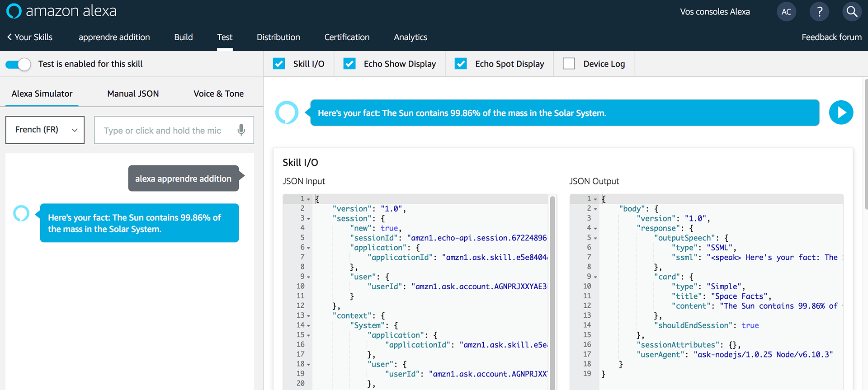Uncheck Echo Show Display checkbox

click(349, 64)
